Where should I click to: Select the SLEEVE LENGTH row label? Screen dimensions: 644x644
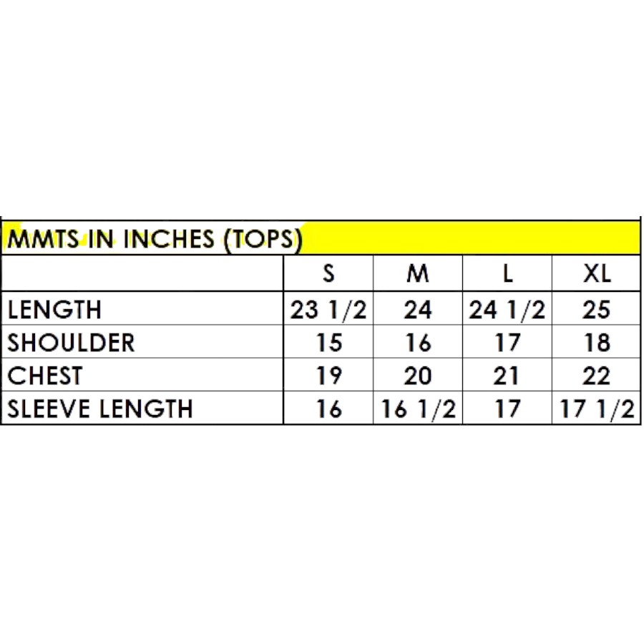(100, 409)
